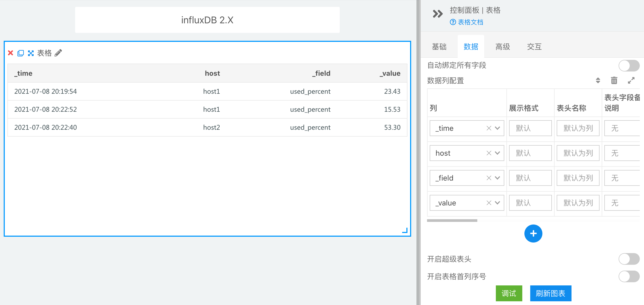Click the table resize corner handle

(x=405, y=230)
